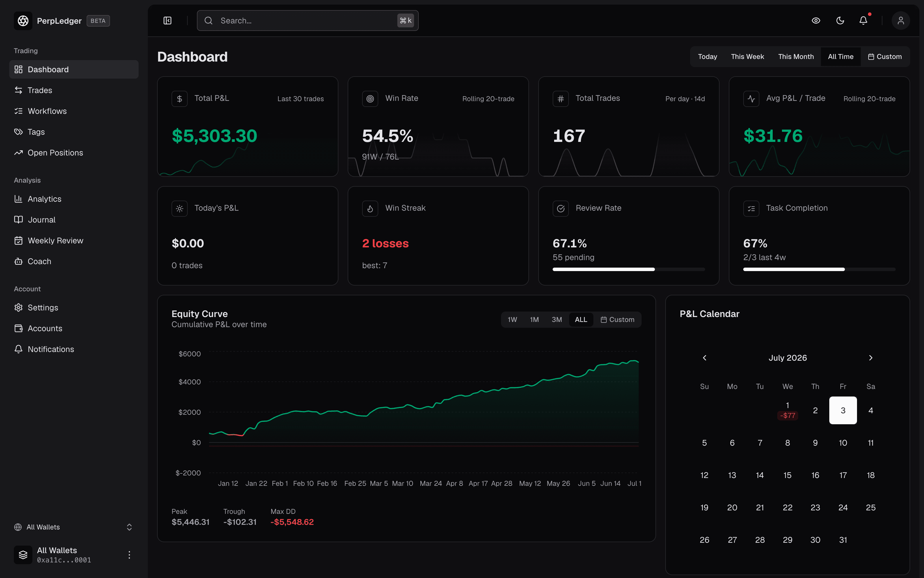Viewport: 924px width, 578px height.
Task: Click the Win Rate target icon
Action: coord(370,99)
